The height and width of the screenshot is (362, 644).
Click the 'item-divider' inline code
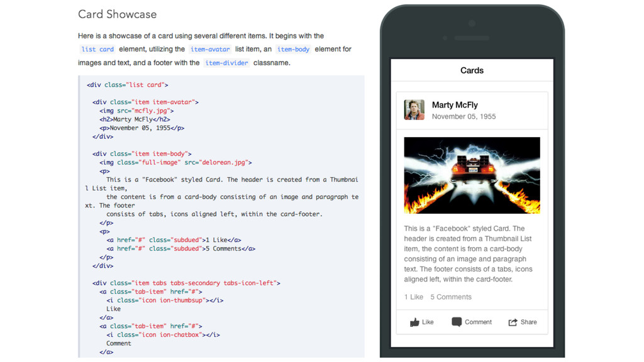(x=226, y=63)
